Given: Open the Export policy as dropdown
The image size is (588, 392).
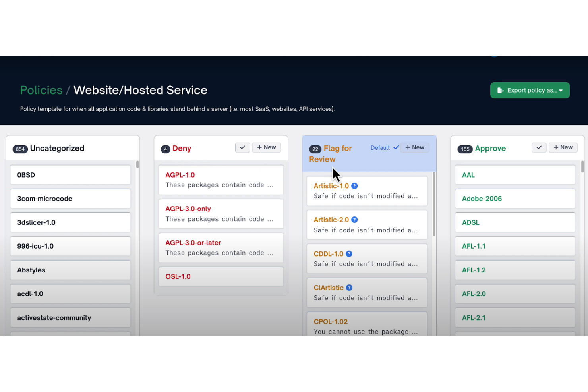Looking at the screenshot, I should tap(530, 90).
